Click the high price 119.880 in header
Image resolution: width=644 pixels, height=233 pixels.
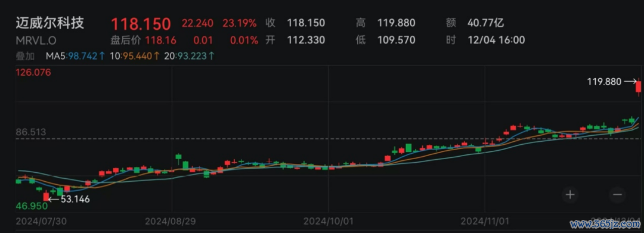click(396, 23)
